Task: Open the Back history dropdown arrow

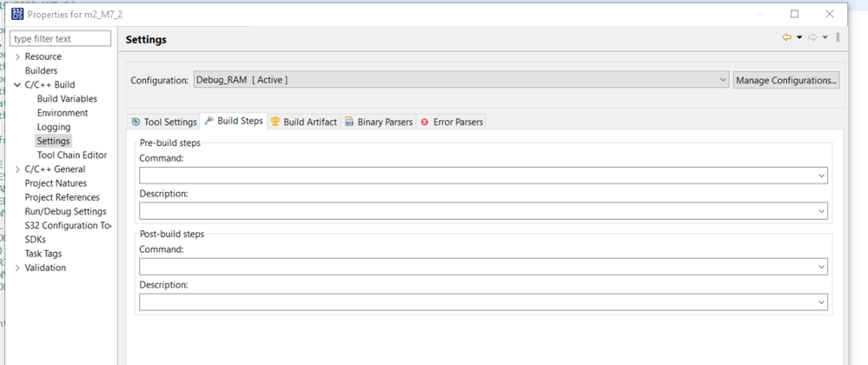Action: pos(799,38)
